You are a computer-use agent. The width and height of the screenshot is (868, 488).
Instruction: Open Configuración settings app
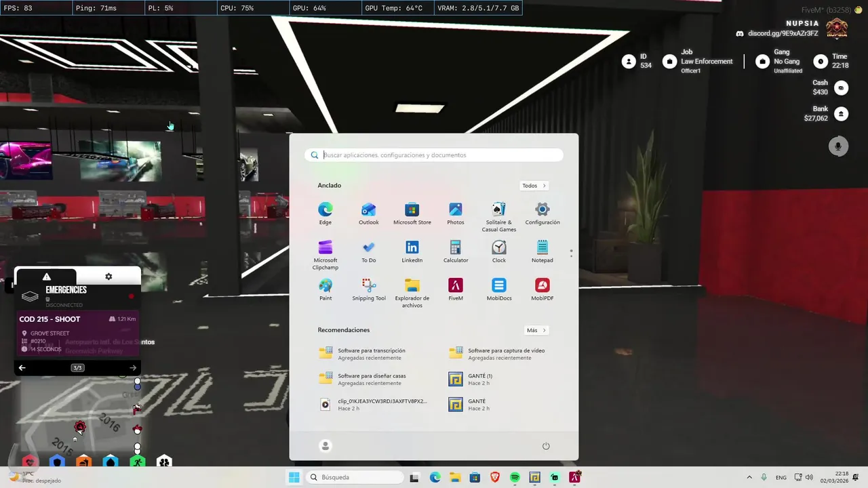click(542, 213)
